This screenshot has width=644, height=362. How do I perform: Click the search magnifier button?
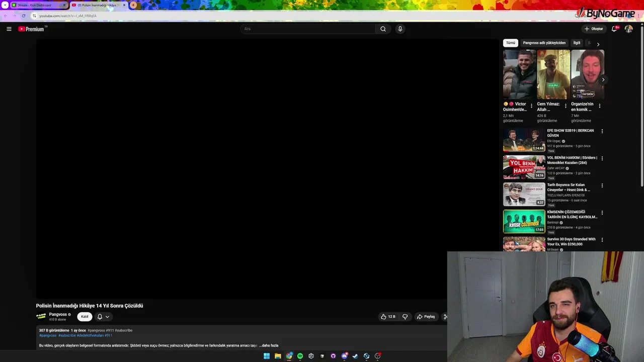coord(383,29)
